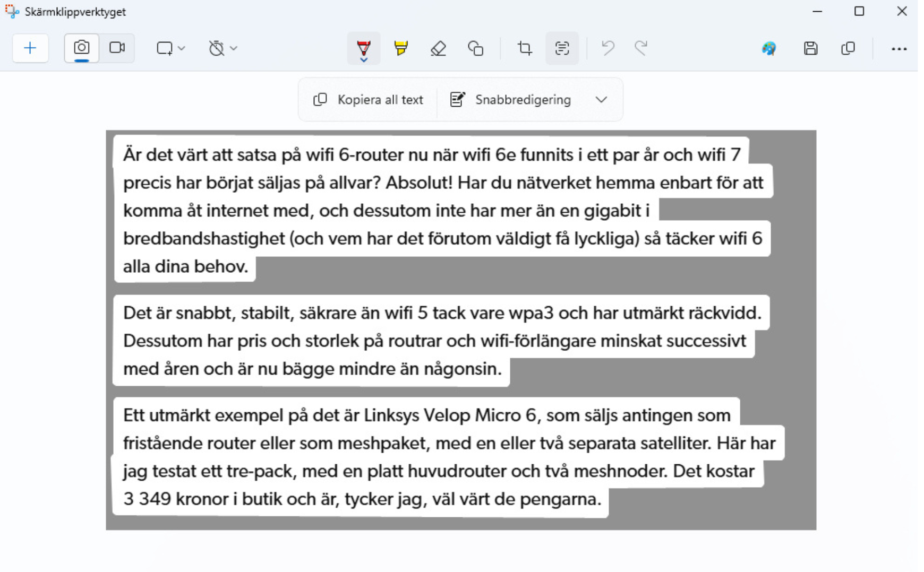Switch to screenshot snip mode
Screen dimensions: 924x572
click(x=82, y=48)
